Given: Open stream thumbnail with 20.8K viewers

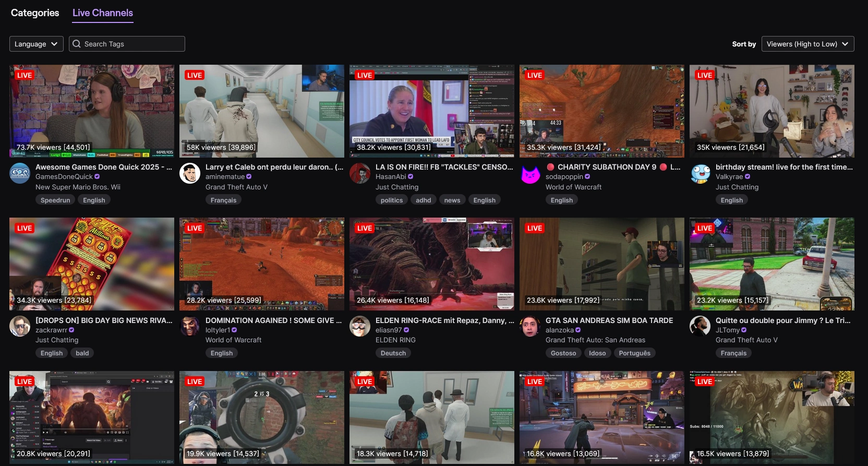Looking at the screenshot, I should click(92, 417).
